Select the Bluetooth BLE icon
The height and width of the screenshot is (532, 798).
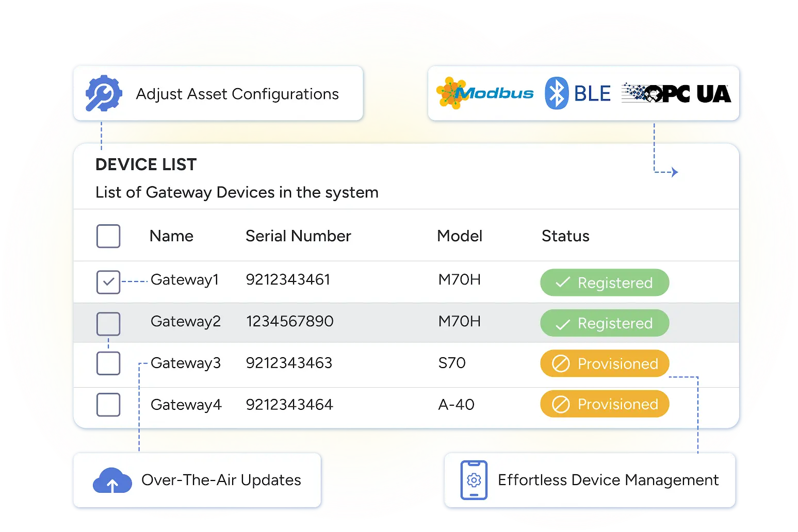[x=556, y=93]
